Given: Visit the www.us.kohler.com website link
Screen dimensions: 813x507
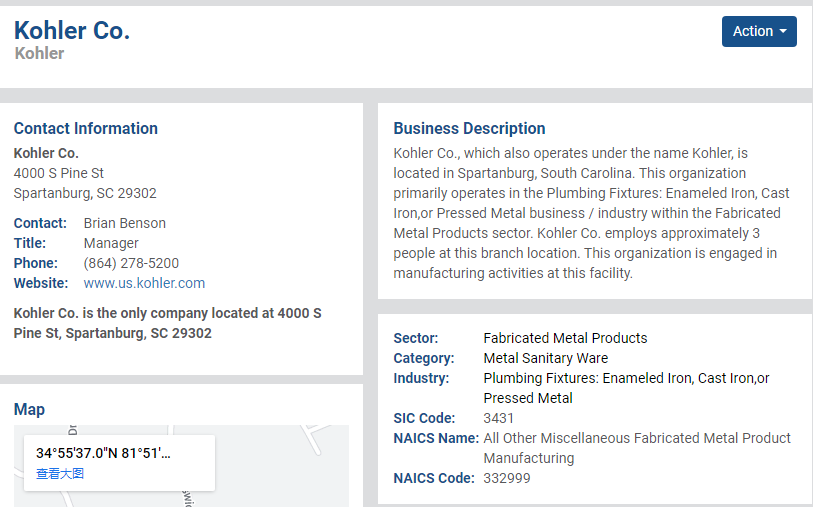Looking at the screenshot, I should tap(144, 283).
